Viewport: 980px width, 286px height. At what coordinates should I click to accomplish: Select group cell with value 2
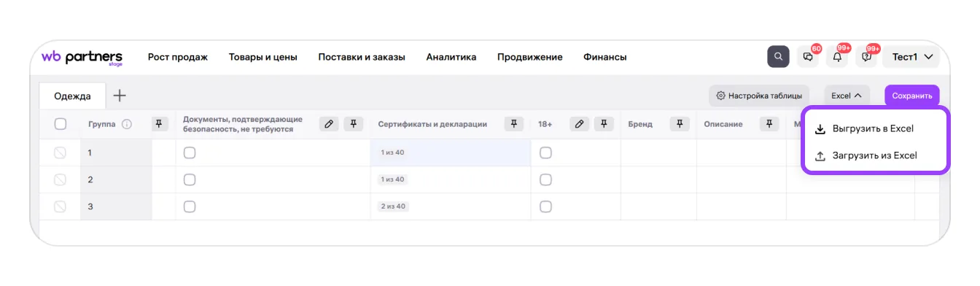point(117,179)
